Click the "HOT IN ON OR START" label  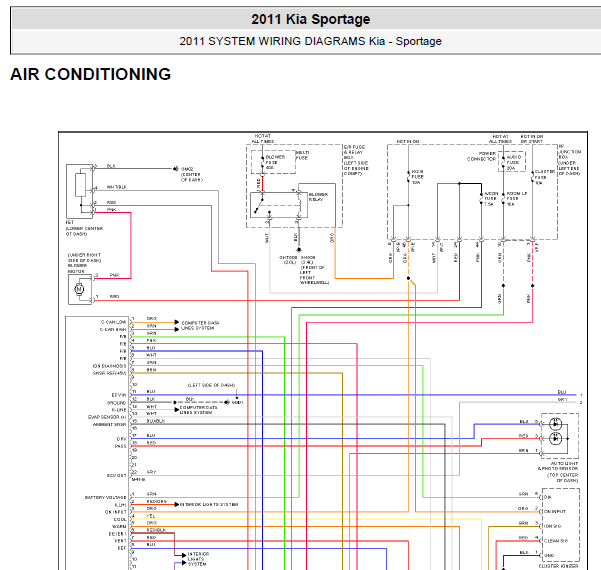(x=532, y=139)
